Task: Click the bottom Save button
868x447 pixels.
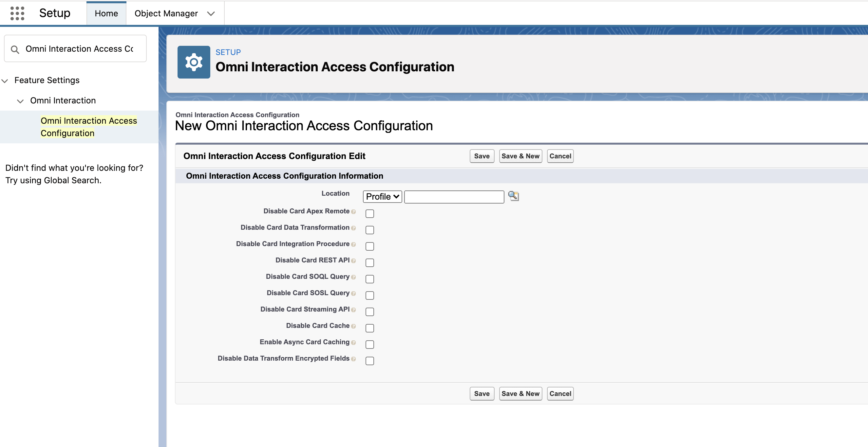Action: 482,393
